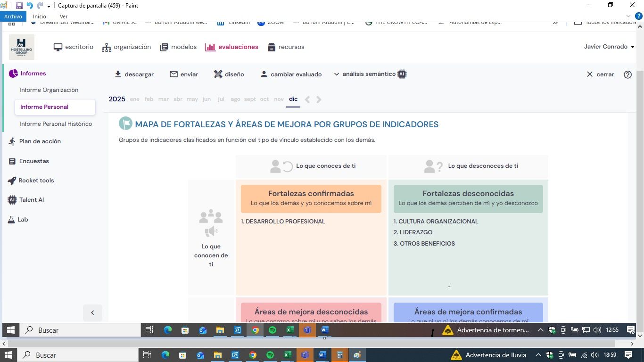
Task: Click the enviar envelope icon
Action: [x=173, y=74]
